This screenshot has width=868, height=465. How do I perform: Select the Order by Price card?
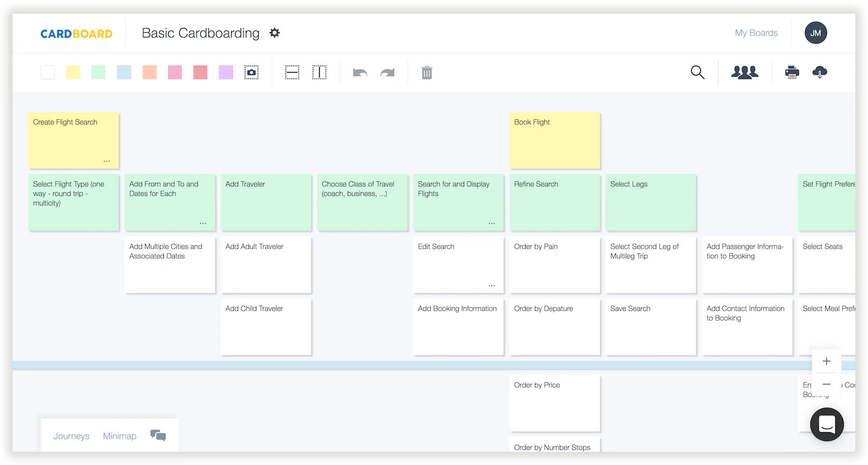(x=555, y=403)
